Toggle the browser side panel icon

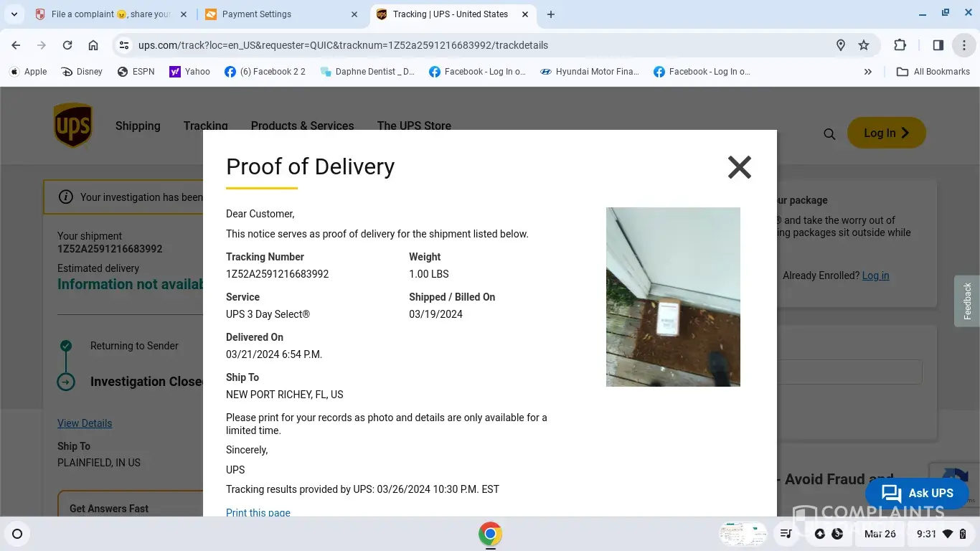pos(938,45)
